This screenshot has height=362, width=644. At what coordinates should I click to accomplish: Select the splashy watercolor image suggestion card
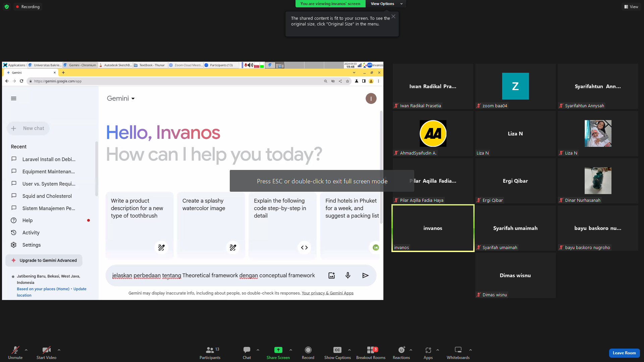click(211, 225)
